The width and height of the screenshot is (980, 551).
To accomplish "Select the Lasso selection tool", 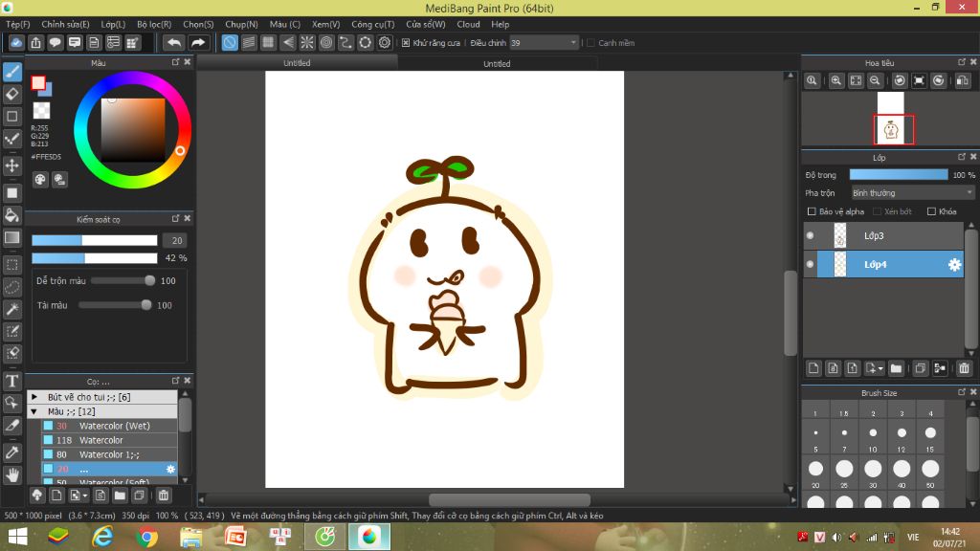I will (12, 287).
